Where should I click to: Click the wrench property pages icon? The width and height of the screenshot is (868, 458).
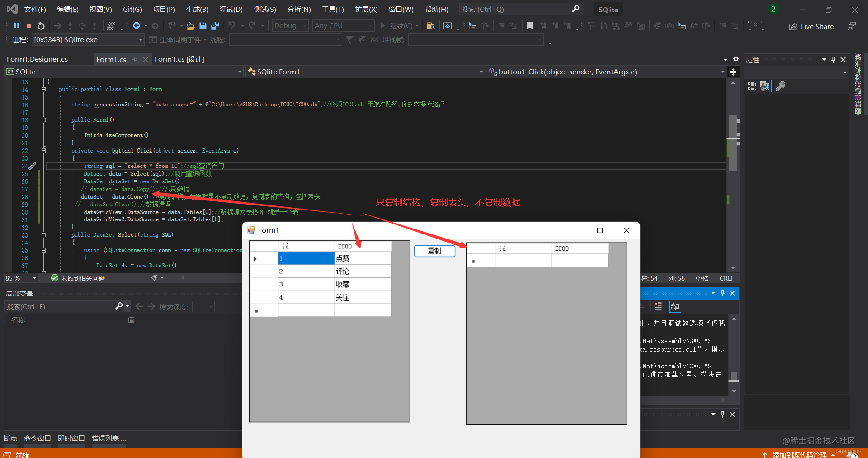pos(781,86)
